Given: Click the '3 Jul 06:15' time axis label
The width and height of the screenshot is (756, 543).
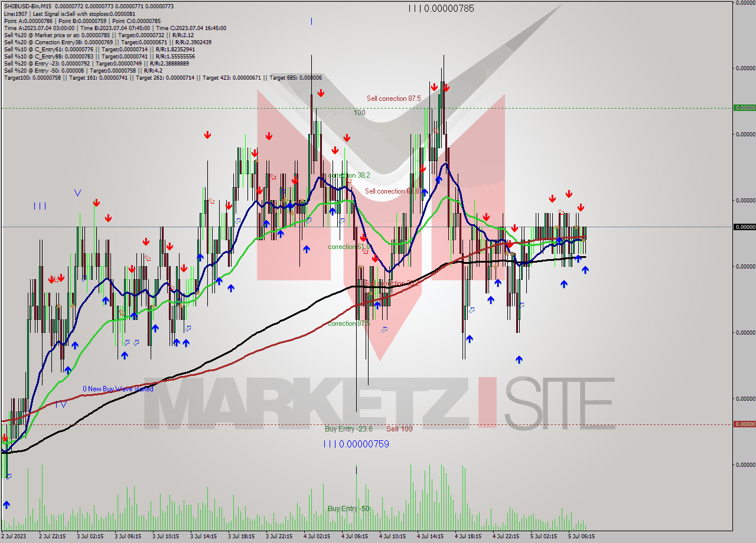Looking at the screenshot, I should (128, 537).
